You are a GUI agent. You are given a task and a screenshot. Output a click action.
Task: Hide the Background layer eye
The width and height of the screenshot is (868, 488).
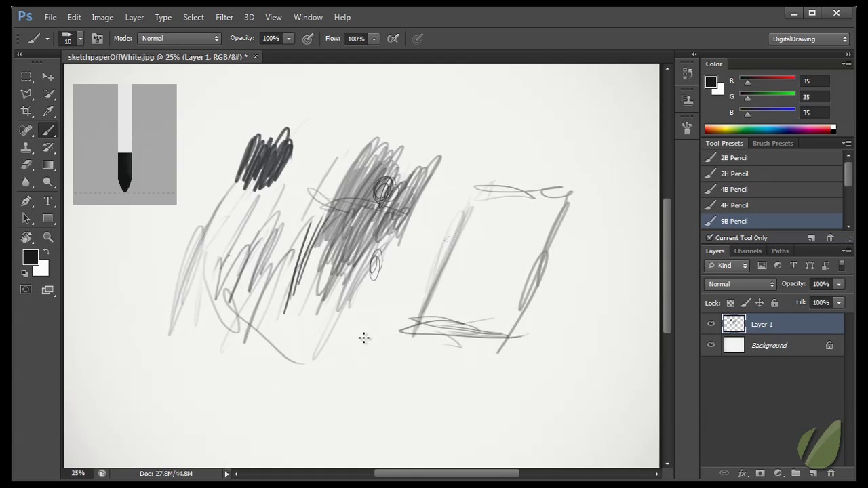[711, 345]
